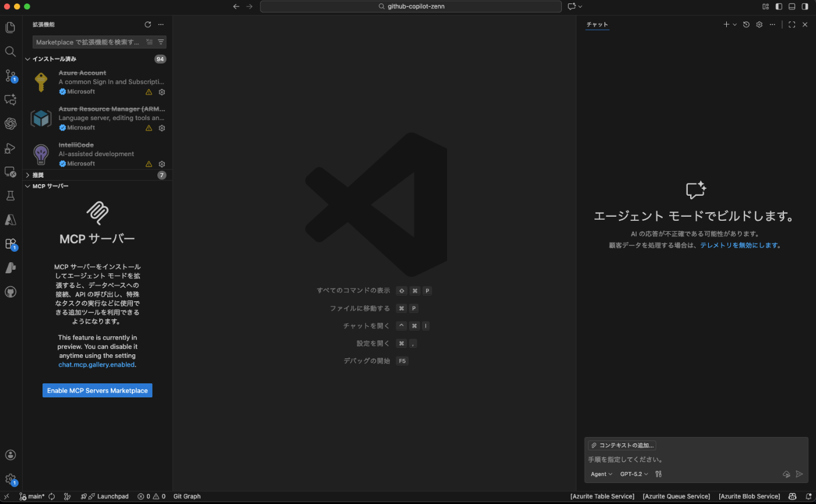Select the チャット tab

tap(597, 24)
